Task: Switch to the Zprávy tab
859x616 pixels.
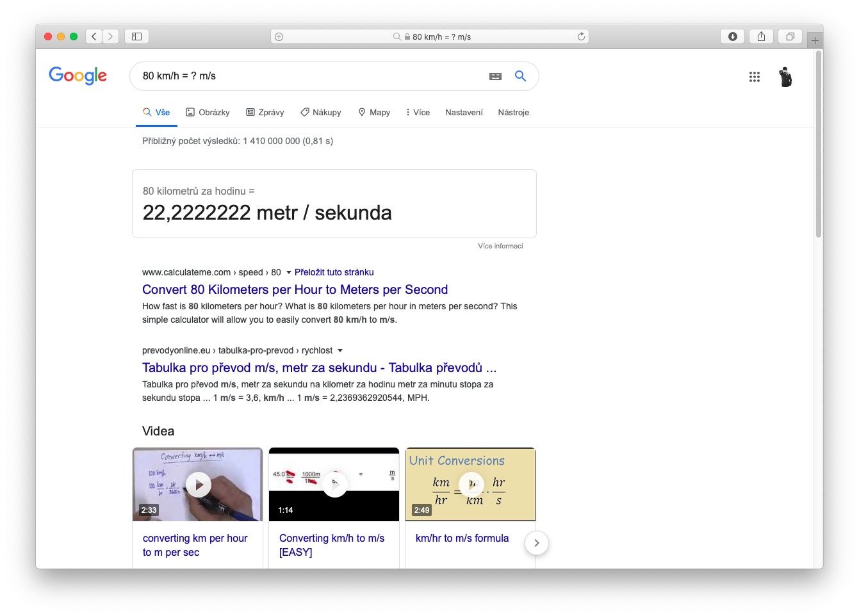Action: pos(265,113)
